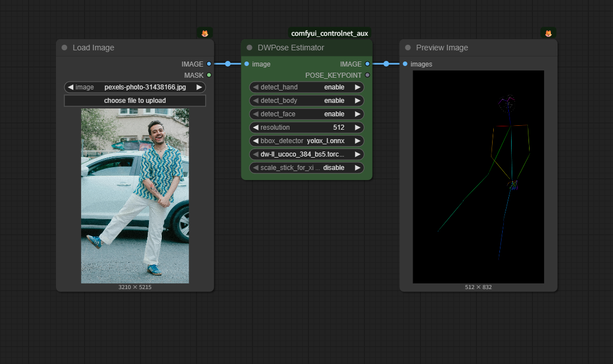This screenshot has height=364, width=613.
Task: Click the pose skeleton preview image
Action: 478,177
